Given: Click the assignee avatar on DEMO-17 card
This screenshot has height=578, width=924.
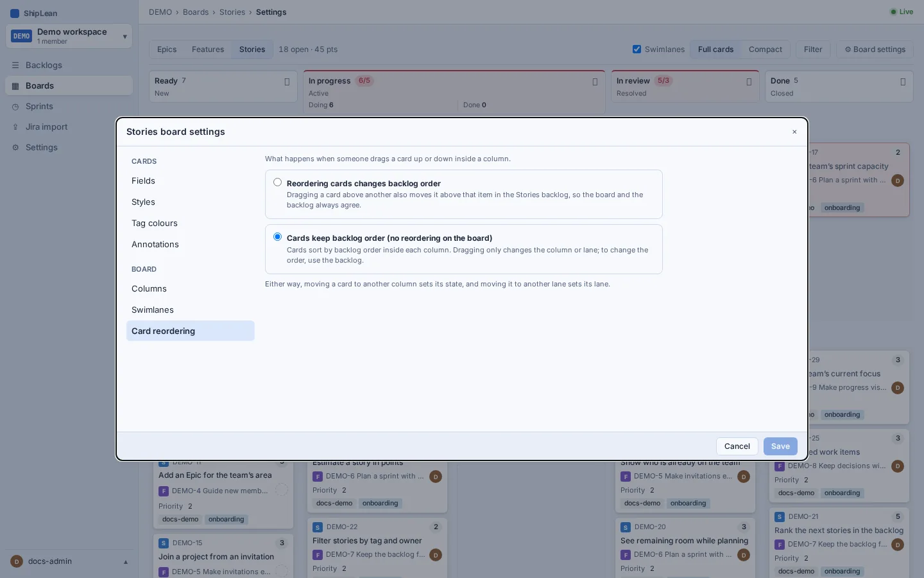Looking at the screenshot, I should tap(898, 180).
